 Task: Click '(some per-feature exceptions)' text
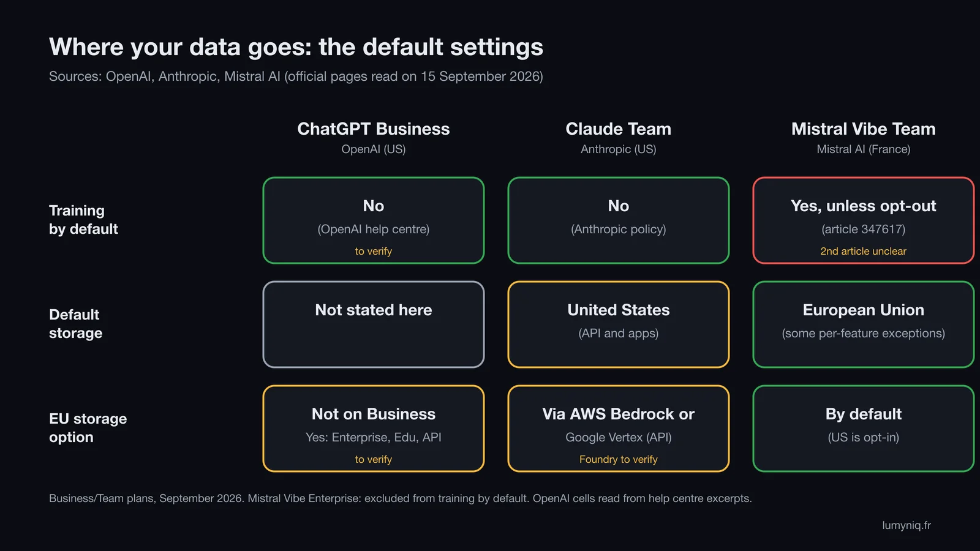(864, 333)
